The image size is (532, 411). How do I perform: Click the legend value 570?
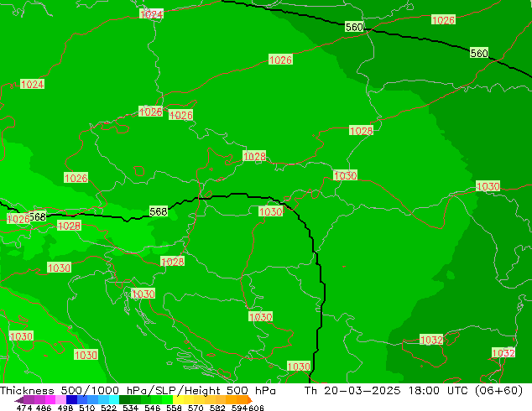(196, 408)
